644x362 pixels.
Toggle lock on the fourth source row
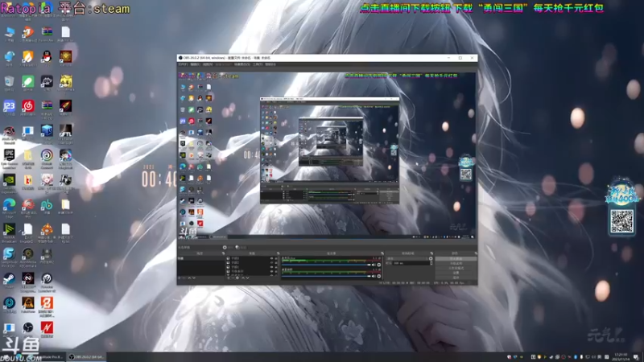click(x=276, y=271)
